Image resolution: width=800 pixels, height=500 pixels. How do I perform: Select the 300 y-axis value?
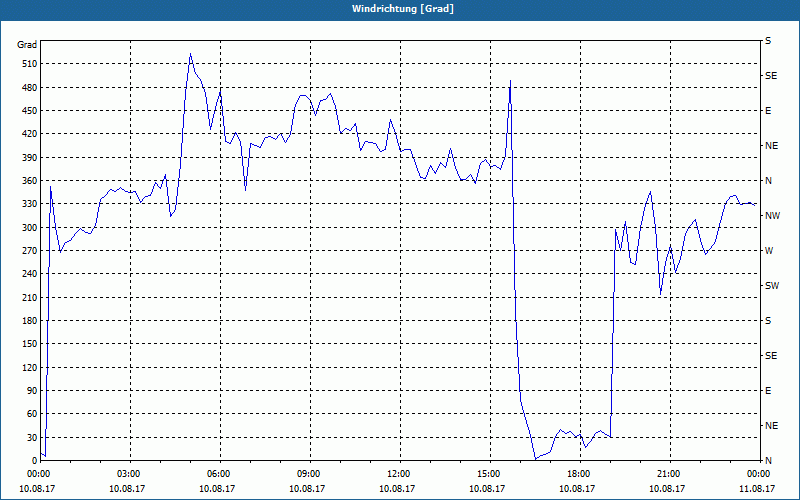(30, 228)
